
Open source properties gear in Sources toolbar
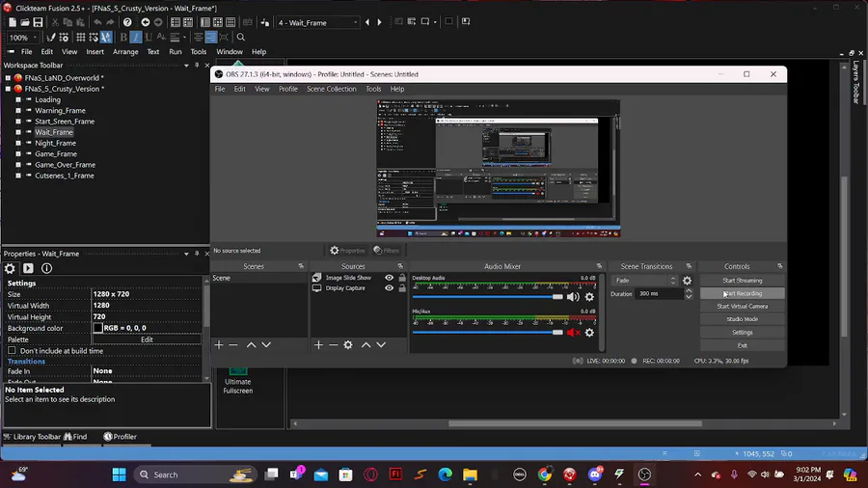coord(347,344)
